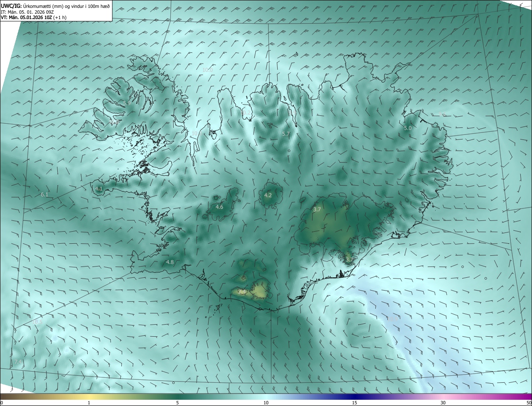Click the colorbar tick label 50
This screenshot has height=406, width=532.
click(529, 403)
